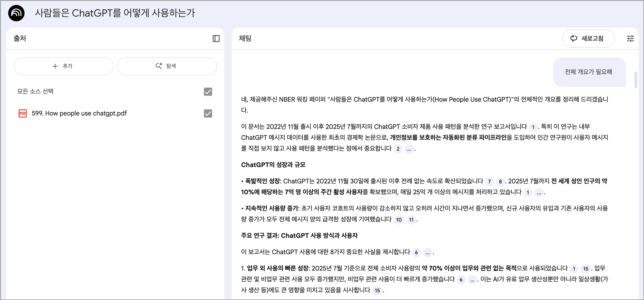Open citation 8 in 폭발적인 성장 bullet
The width and height of the screenshot is (644, 300).
click(x=500, y=182)
